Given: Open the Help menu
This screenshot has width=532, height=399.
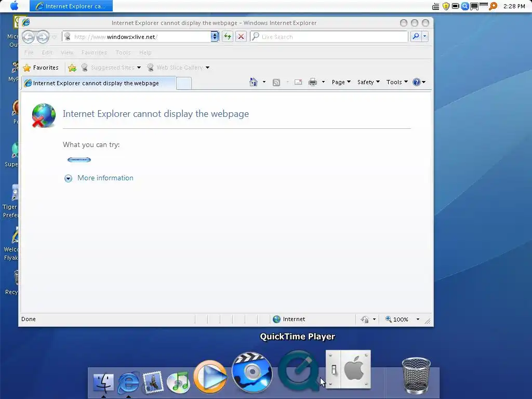Looking at the screenshot, I should tap(145, 52).
